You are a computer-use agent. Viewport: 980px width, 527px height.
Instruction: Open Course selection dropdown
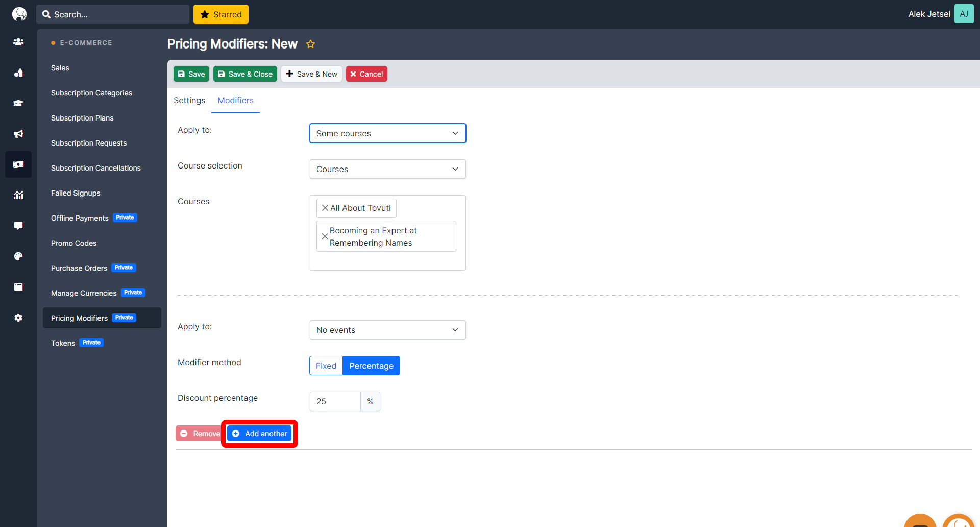(388, 169)
